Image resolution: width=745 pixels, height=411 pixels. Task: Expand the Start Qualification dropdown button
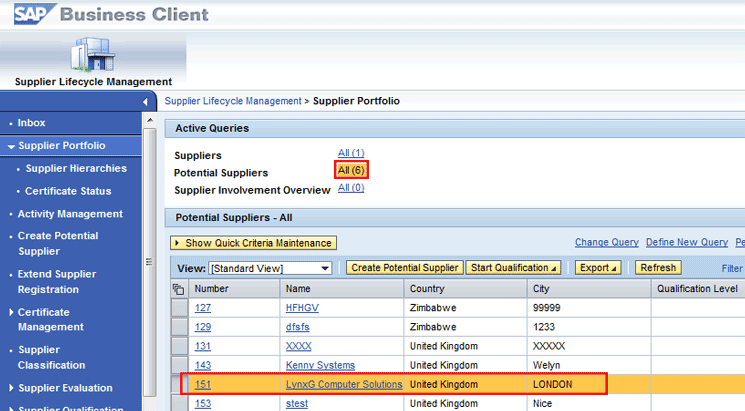pos(514,268)
